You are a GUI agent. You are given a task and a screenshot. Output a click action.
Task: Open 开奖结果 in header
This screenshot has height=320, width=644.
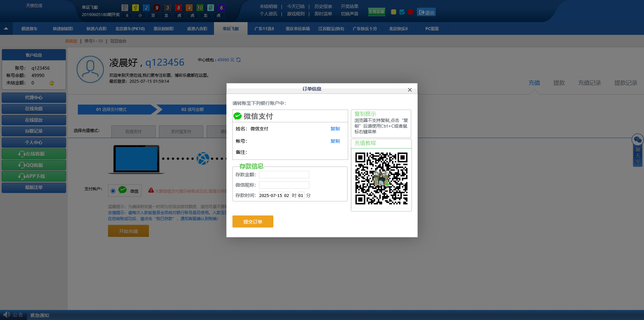(350, 6)
